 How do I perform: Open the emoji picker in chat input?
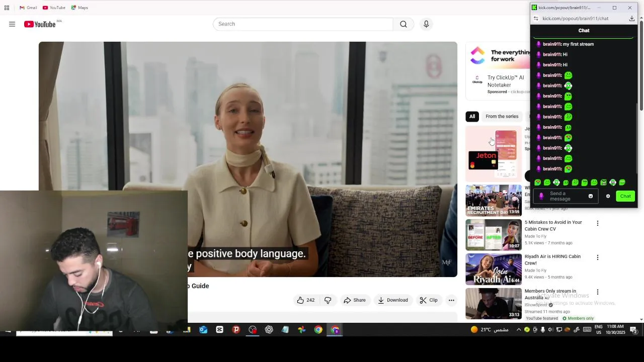point(591,196)
